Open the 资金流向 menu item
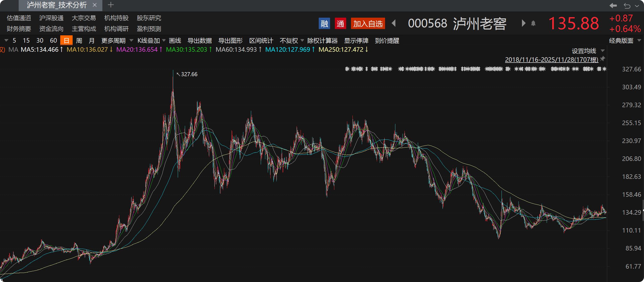The width and height of the screenshot is (644, 282). tap(51, 29)
